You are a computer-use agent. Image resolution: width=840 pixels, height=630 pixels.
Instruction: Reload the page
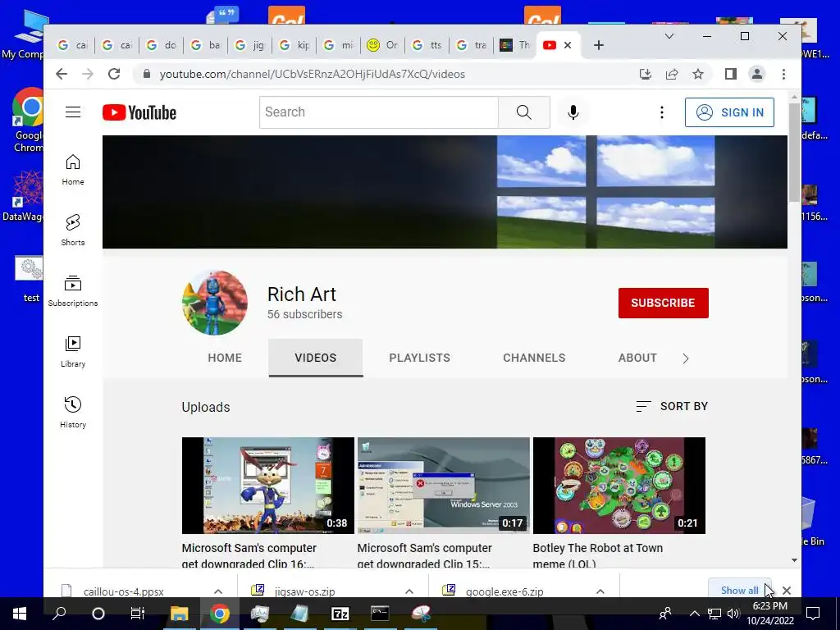click(x=114, y=74)
